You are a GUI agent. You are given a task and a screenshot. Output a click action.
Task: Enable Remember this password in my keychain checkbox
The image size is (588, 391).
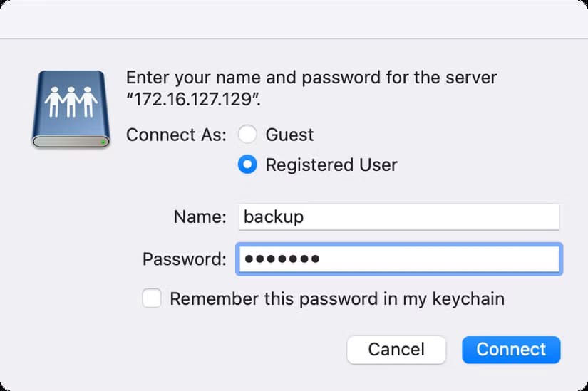click(152, 298)
